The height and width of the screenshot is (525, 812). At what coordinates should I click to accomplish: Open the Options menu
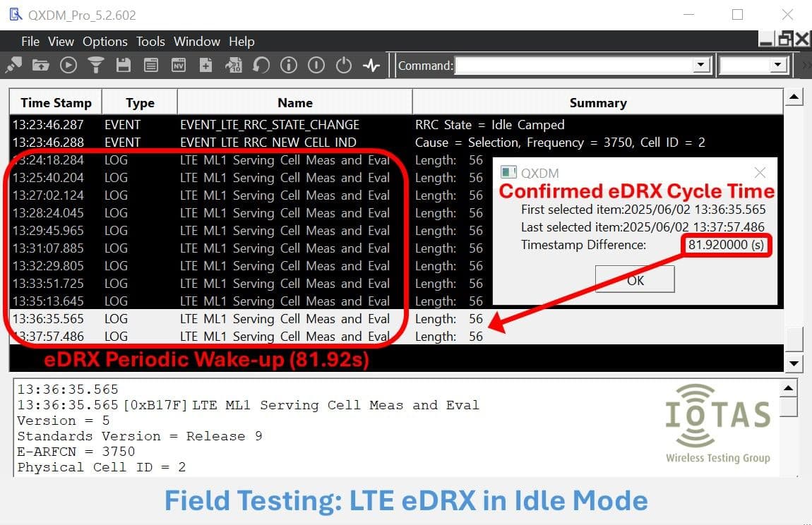(105, 42)
